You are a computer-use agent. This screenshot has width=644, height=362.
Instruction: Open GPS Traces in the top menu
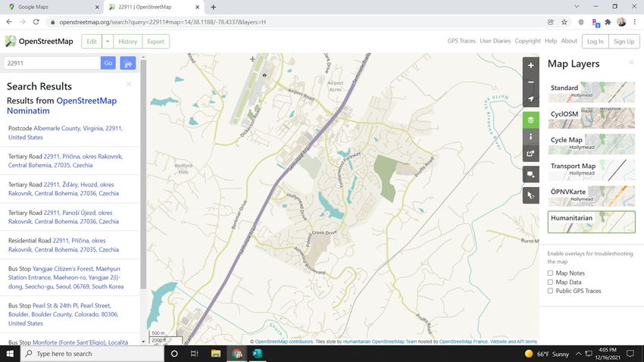click(x=461, y=41)
